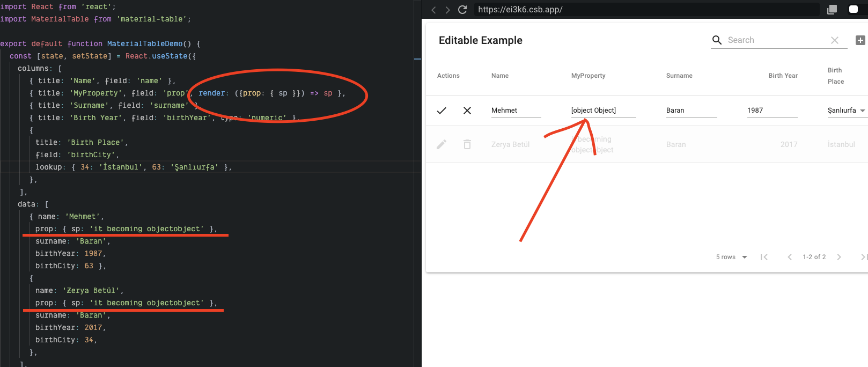
Task: Click the search magnifier icon
Action: 717,40
